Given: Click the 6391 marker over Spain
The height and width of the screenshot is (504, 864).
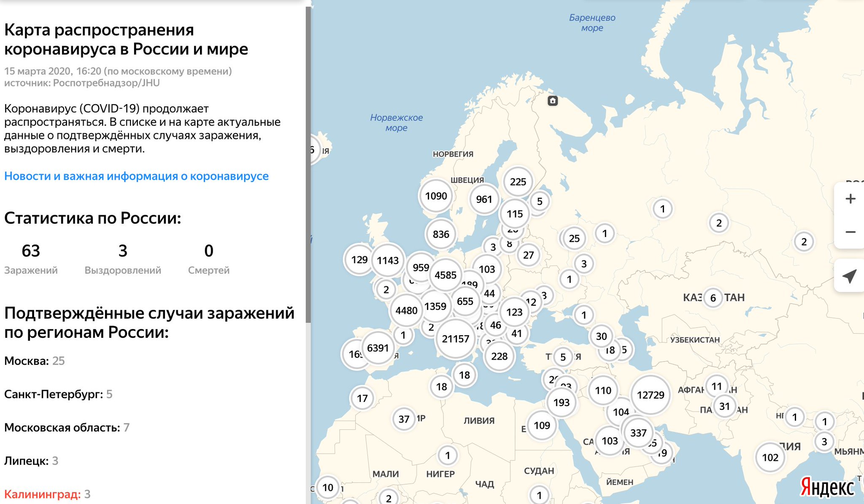Looking at the screenshot, I should (x=378, y=347).
